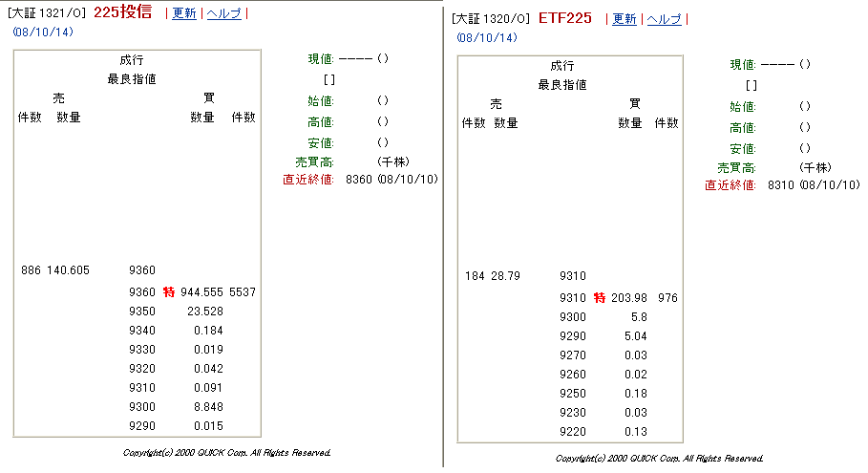
Task: Open the ヘルプ link in the ETF225 panel
Action: [x=665, y=19]
